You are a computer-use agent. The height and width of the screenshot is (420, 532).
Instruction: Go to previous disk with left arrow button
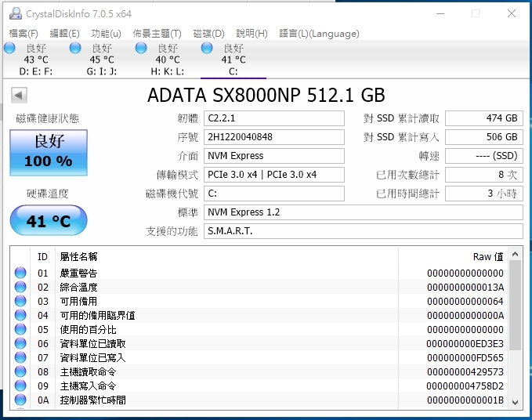click(x=19, y=95)
